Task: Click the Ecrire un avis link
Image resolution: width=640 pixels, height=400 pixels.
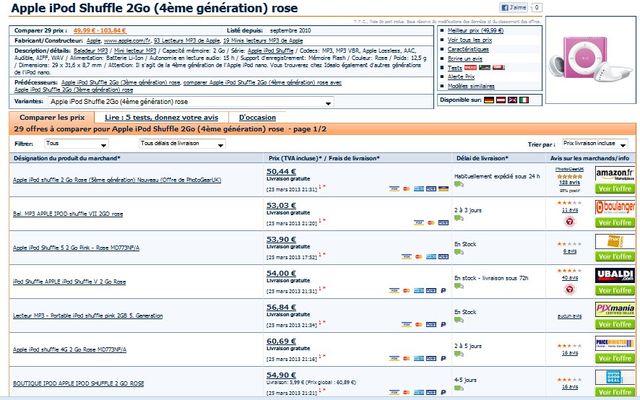Action: pyautogui.click(x=465, y=59)
